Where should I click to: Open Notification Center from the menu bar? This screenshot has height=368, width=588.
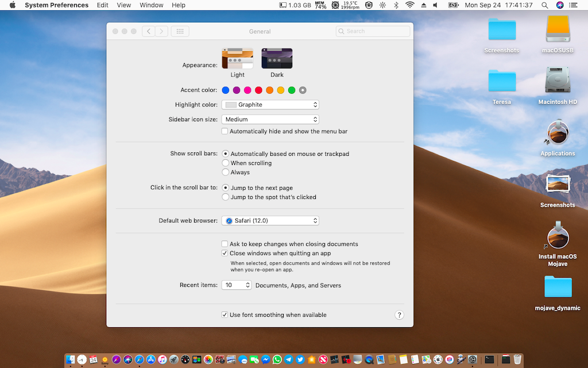click(573, 5)
